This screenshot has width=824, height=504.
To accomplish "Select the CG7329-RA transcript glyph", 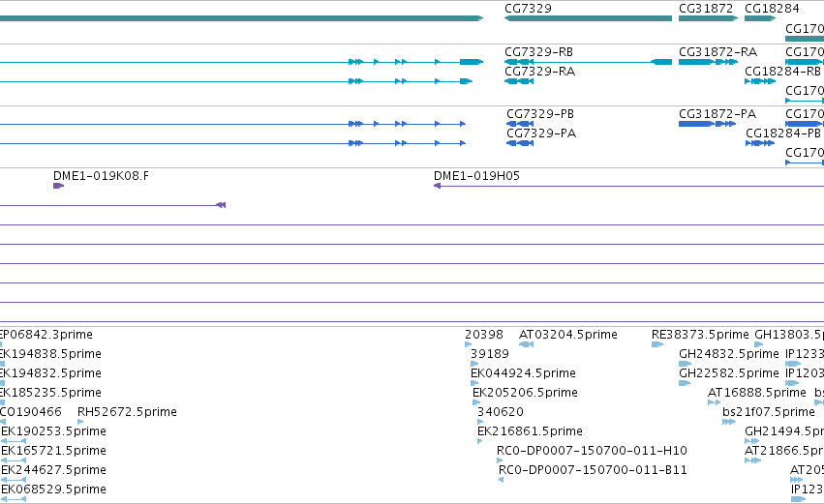I will [519, 81].
